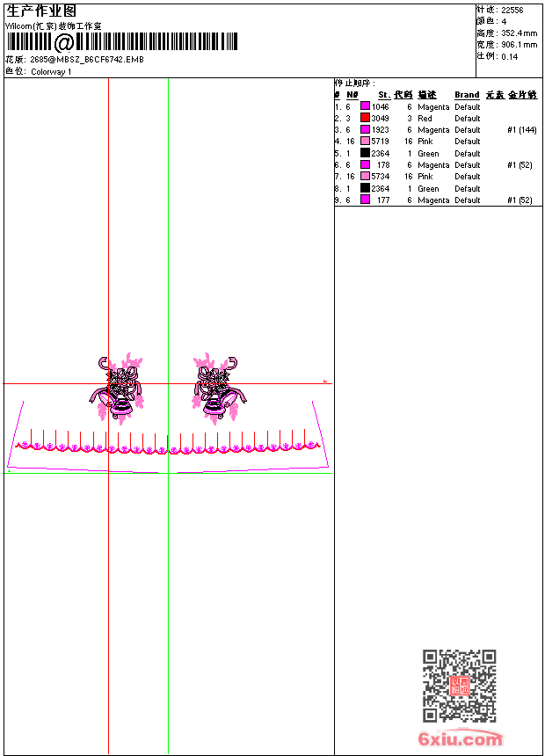Viewport: 545px width, 756px height.
Task: Select the black swatch in stop row 5
Action: point(365,153)
